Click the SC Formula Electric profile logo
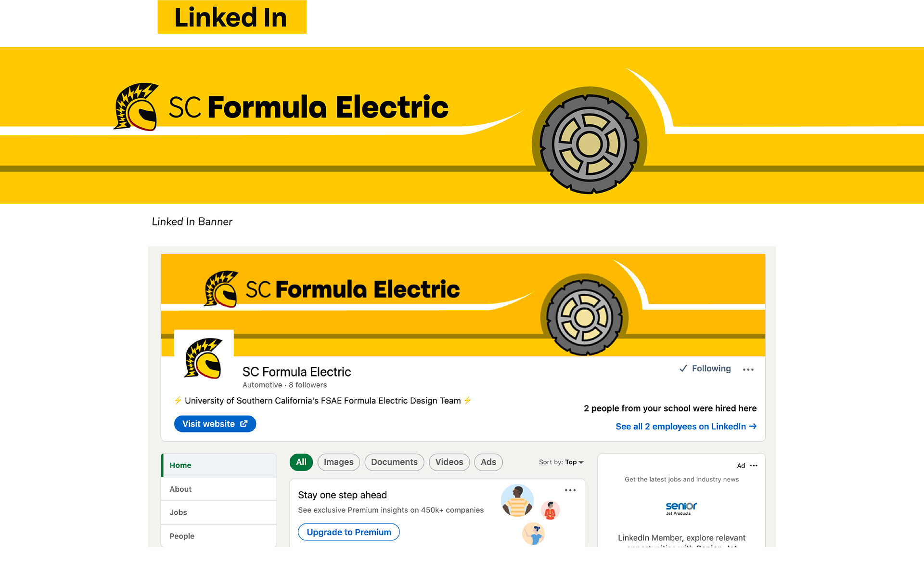The image size is (924, 588). 204,358
